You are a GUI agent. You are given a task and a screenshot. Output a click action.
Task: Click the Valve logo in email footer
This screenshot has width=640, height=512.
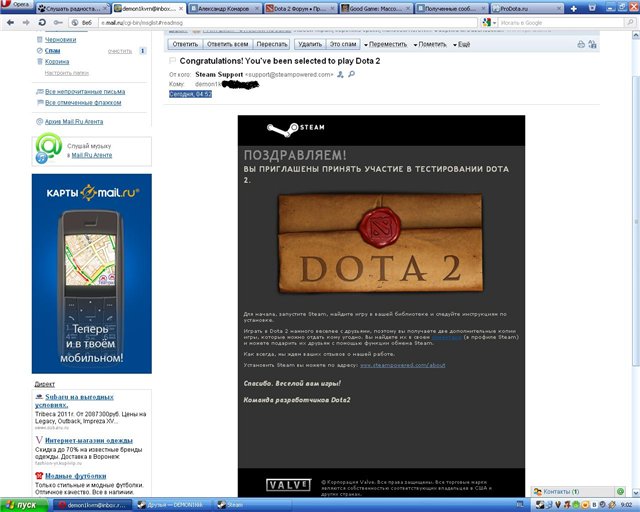[x=287, y=485]
